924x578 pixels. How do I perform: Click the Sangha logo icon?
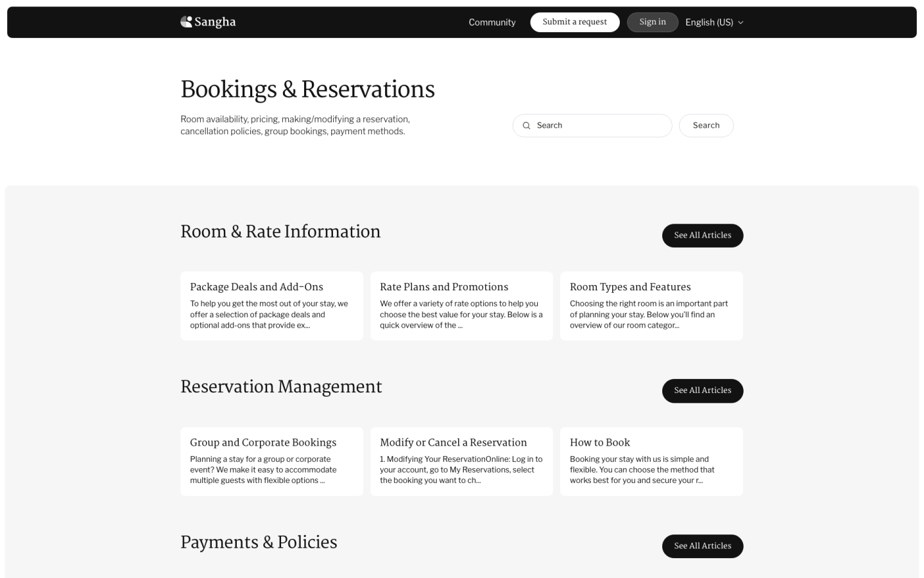pyautogui.click(x=186, y=22)
